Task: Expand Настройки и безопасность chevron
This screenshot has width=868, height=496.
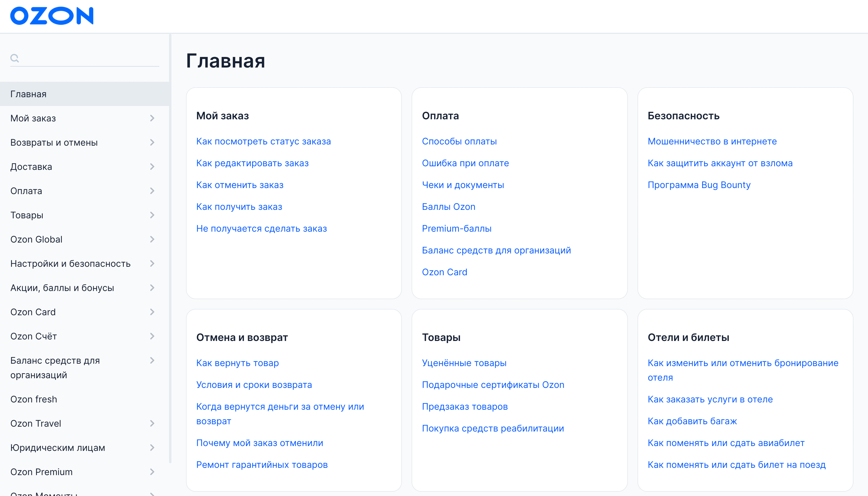Action: pyautogui.click(x=152, y=264)
